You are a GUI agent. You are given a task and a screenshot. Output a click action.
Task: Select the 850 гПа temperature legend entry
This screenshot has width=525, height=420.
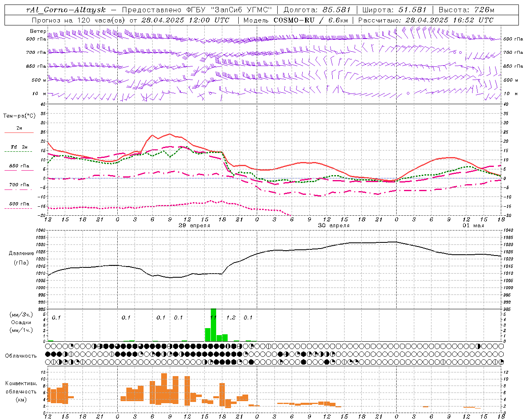(x=19, y=166)
